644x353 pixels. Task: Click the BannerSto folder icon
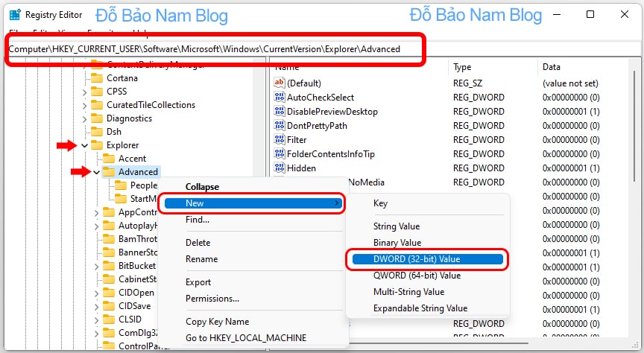pos(109,252)
